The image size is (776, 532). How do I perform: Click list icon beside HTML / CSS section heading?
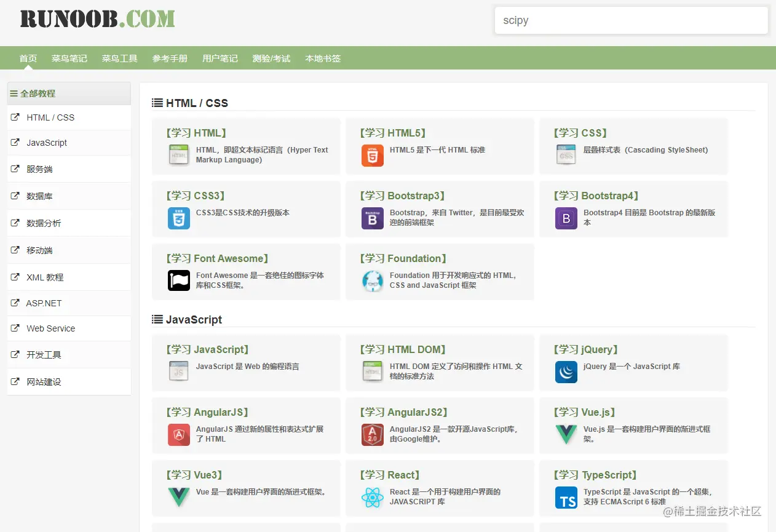(x=157, y=103)
